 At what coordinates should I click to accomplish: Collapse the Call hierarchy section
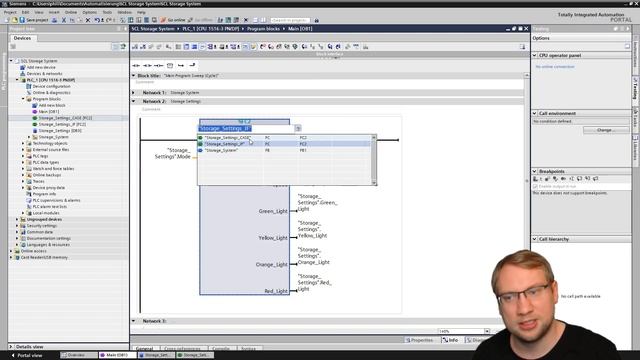[534, 239]
